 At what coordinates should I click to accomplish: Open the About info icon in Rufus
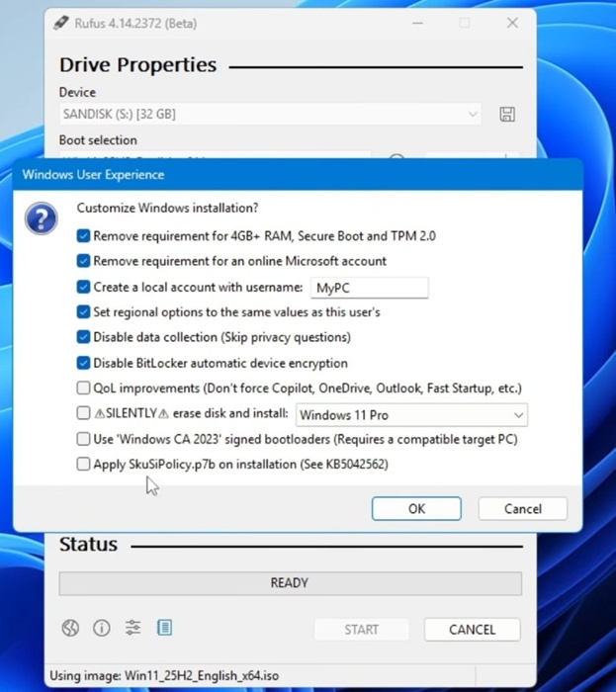point(102,628)
